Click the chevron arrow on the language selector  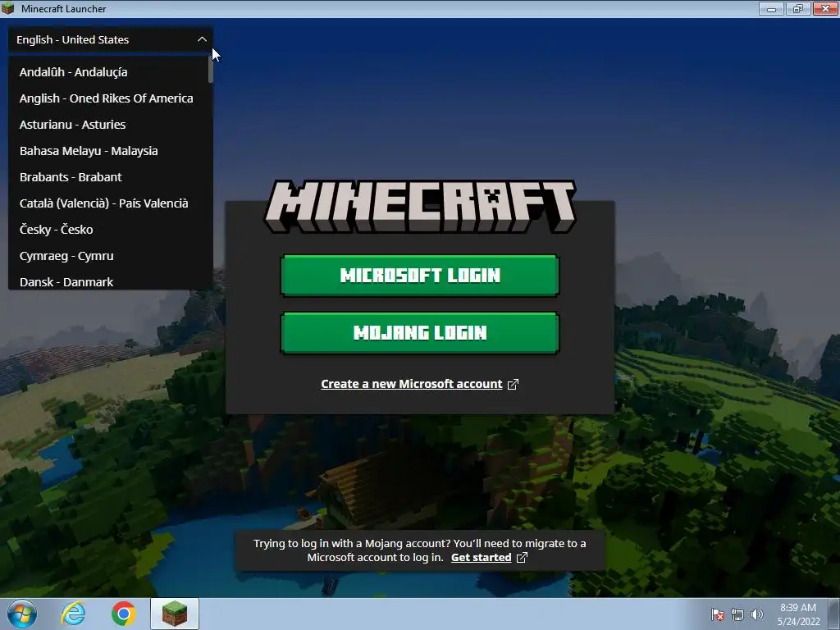202,39
